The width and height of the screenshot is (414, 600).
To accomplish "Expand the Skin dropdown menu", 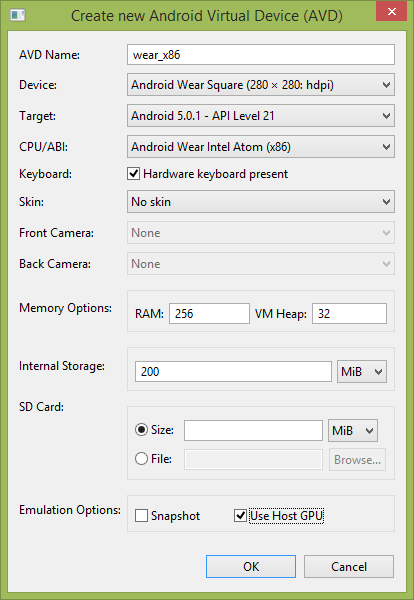I will [261, 202].
